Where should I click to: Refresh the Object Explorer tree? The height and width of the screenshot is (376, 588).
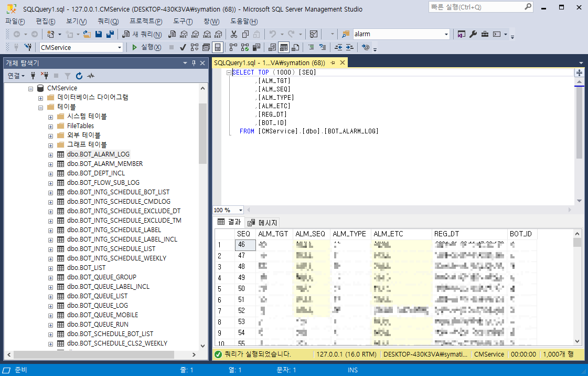(79, 76)
